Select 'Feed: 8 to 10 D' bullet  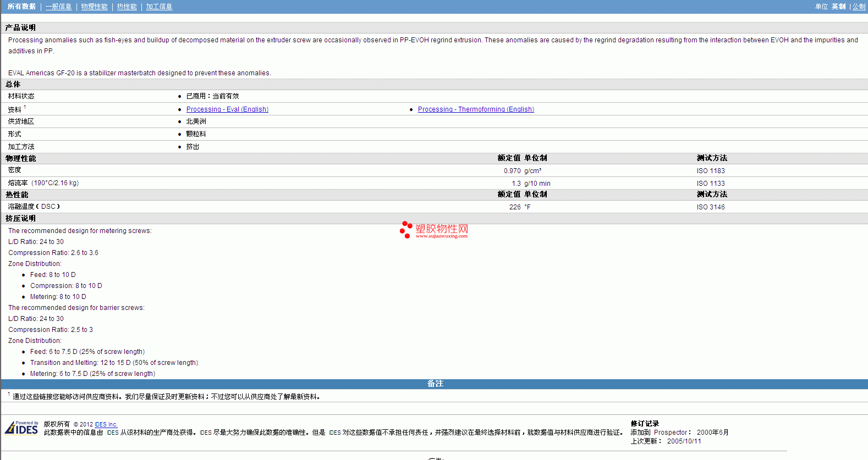coord(53,275)
